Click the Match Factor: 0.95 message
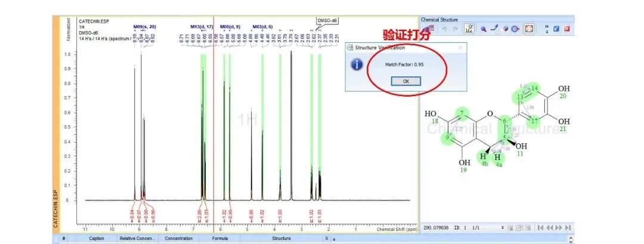 tap(404, 64)
